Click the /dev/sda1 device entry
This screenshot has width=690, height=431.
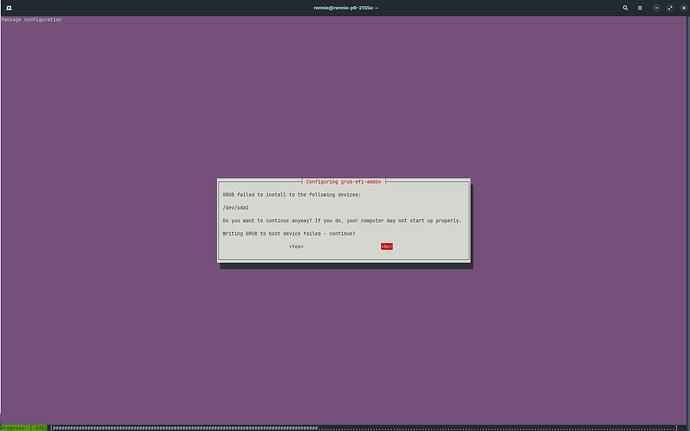click(236, 207)
